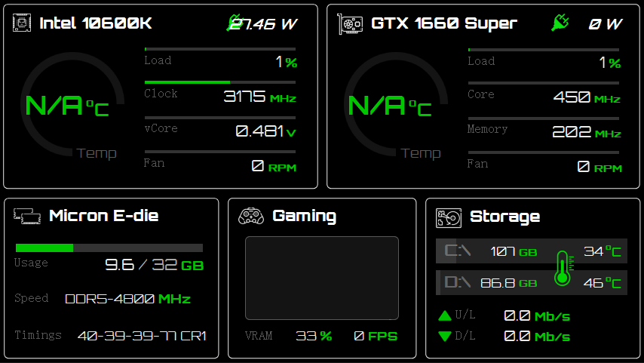Click the CPU Clock progress bar

pos(219,82)
